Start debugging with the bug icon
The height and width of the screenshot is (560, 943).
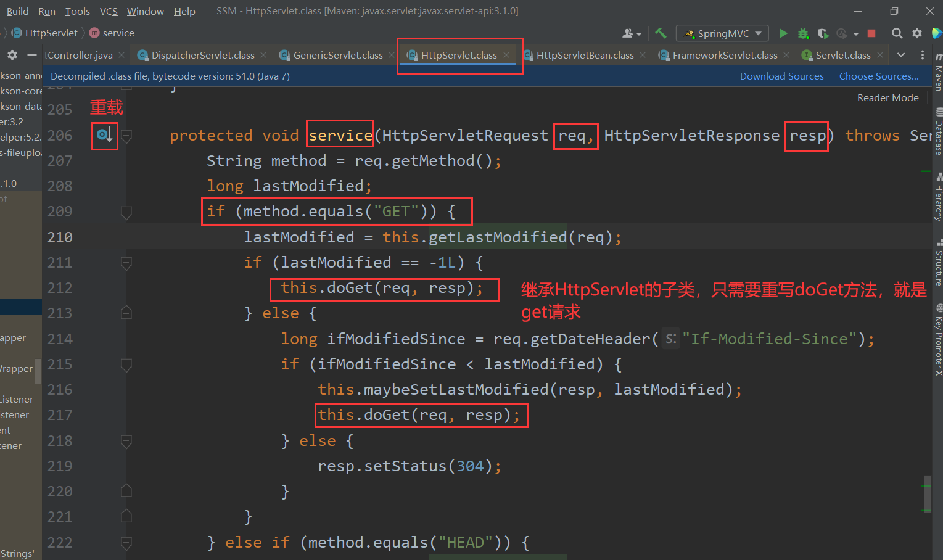click(x=803, y=33)
